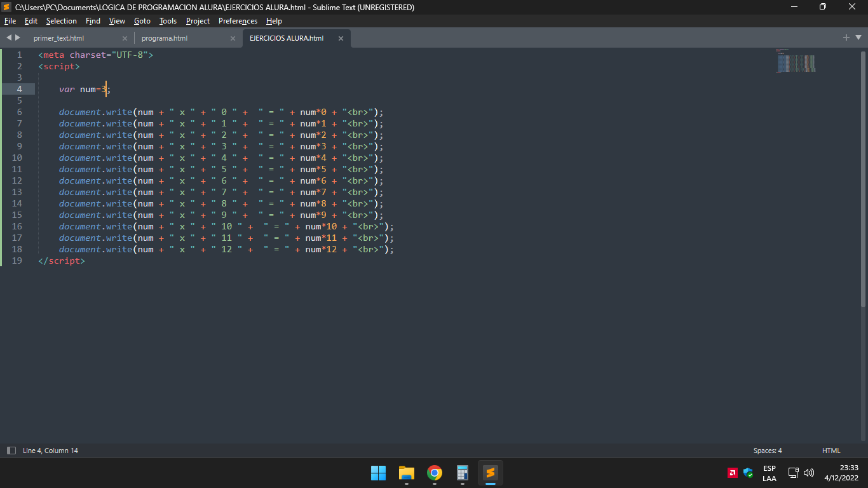Open network settings from tray icon

coord(794,473)
